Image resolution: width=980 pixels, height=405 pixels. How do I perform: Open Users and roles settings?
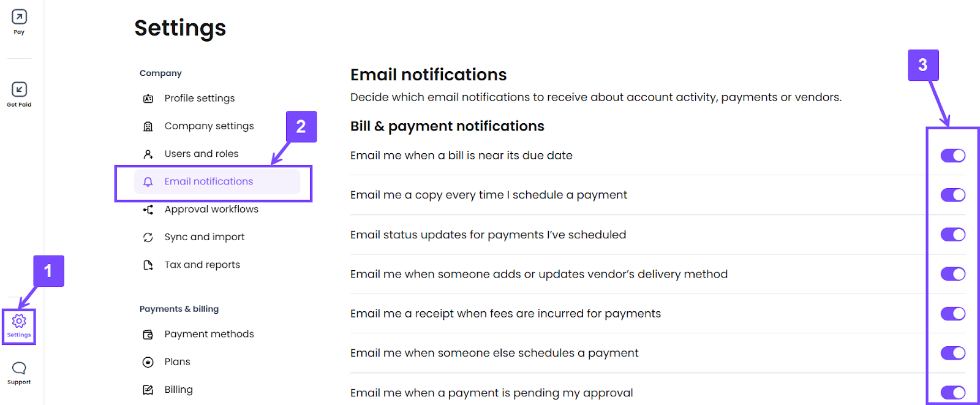[x=202, y=153]
